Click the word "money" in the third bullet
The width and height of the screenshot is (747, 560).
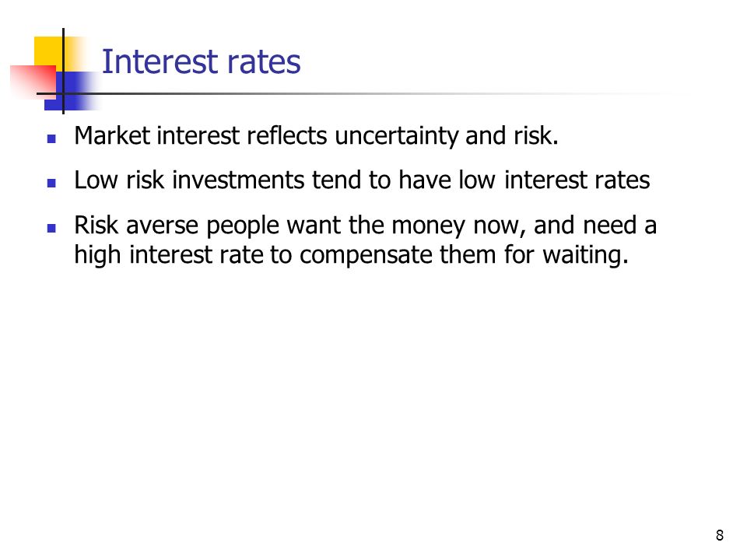pos(428,226)
